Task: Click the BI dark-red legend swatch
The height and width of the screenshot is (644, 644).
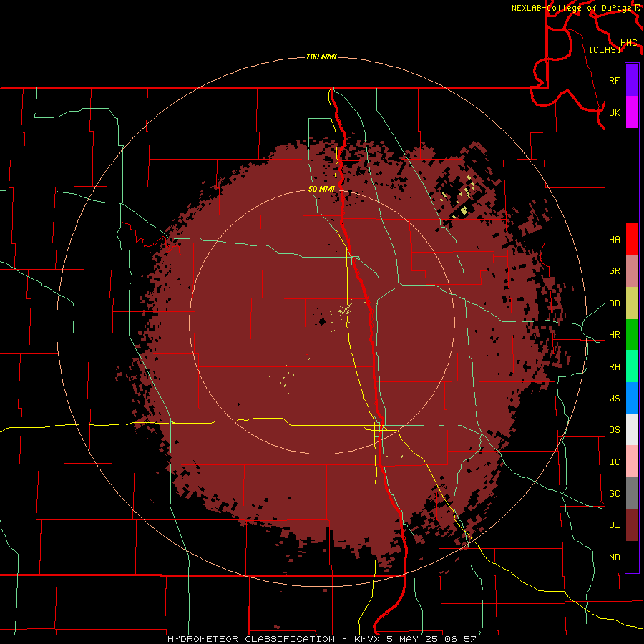Action: (632, 525)
